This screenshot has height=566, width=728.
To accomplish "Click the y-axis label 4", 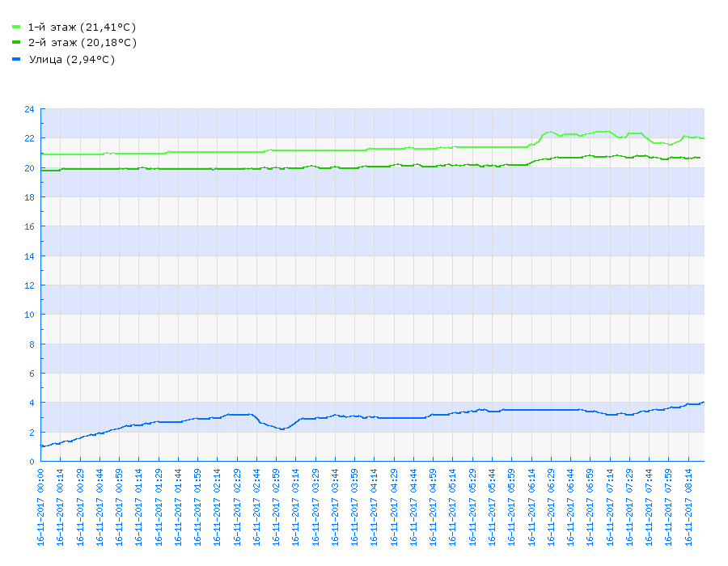I will point(32,403).
